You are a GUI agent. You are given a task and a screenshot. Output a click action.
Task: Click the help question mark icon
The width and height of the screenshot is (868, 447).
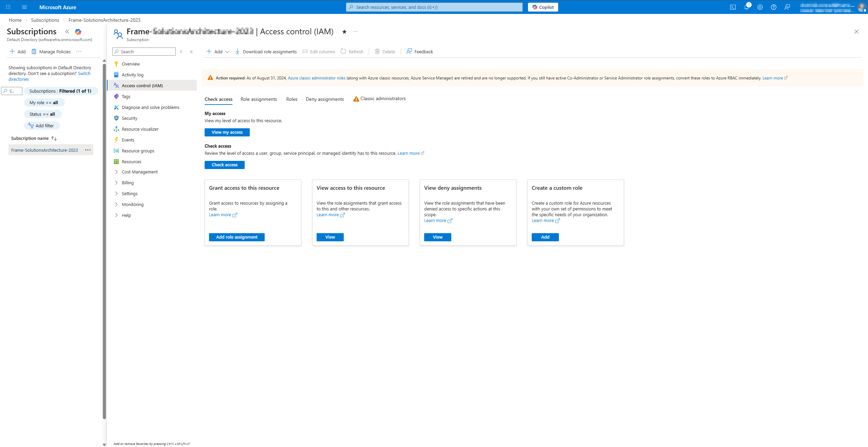click(x=773, y=7)
